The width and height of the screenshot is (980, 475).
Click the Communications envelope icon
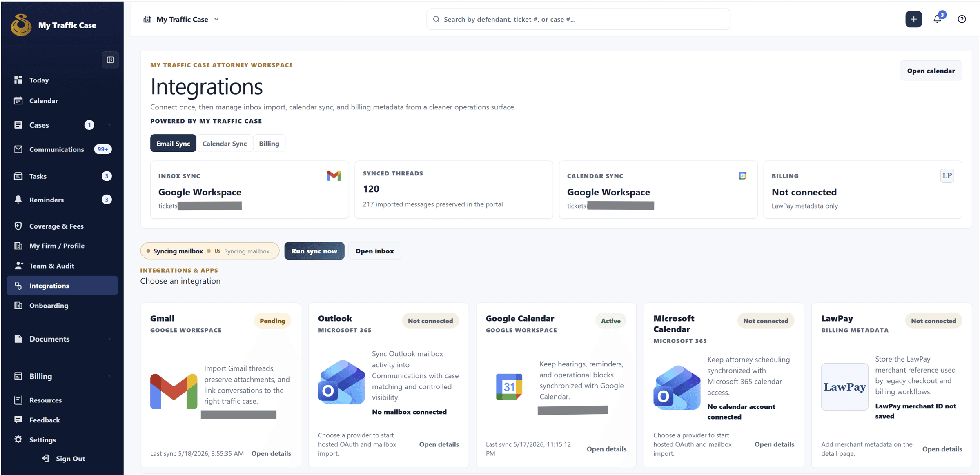click(18, 149)
